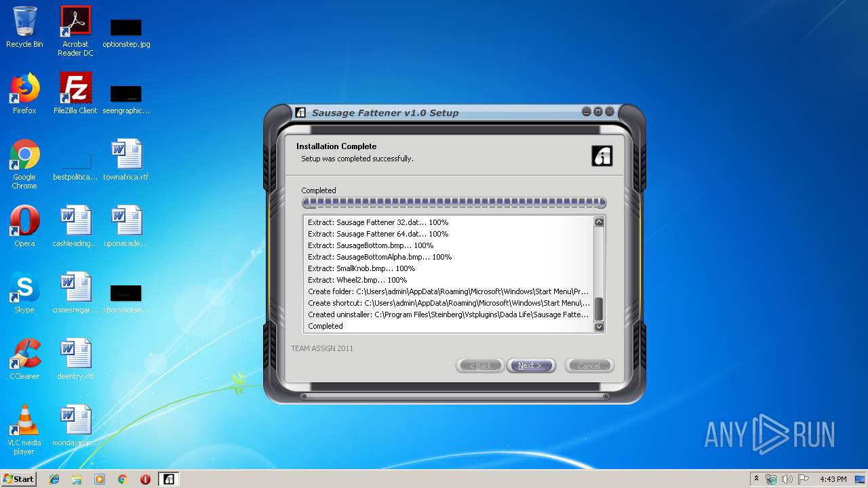Select the xboxyourse file icon
The width and height of the screenshot is (868, 488).
pyautogui.click(x=126, y=298)
